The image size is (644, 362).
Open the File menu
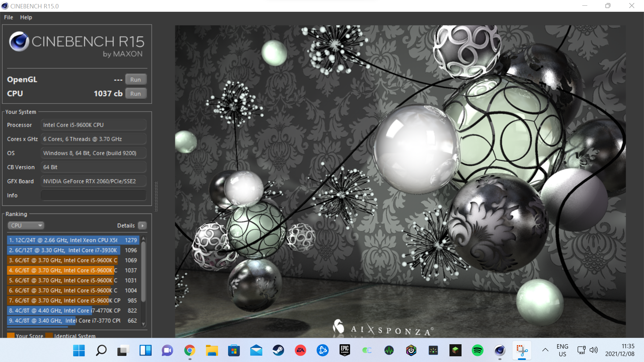(8, 17)
